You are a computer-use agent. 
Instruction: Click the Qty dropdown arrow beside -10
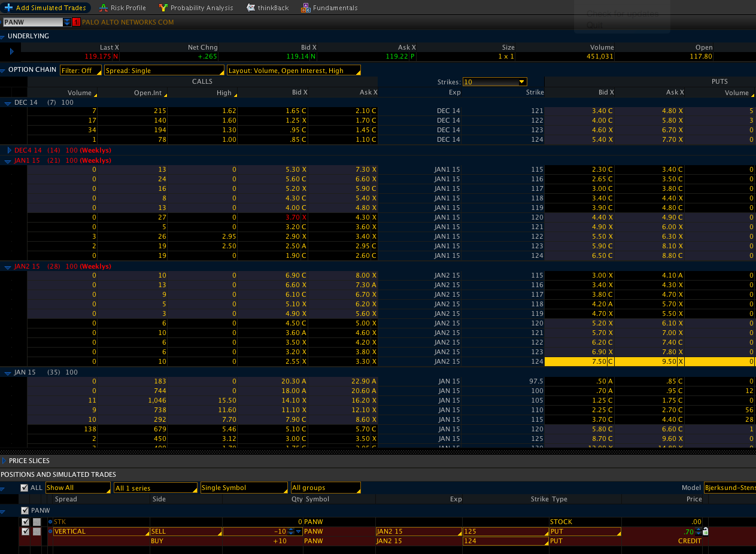[299, 531]
